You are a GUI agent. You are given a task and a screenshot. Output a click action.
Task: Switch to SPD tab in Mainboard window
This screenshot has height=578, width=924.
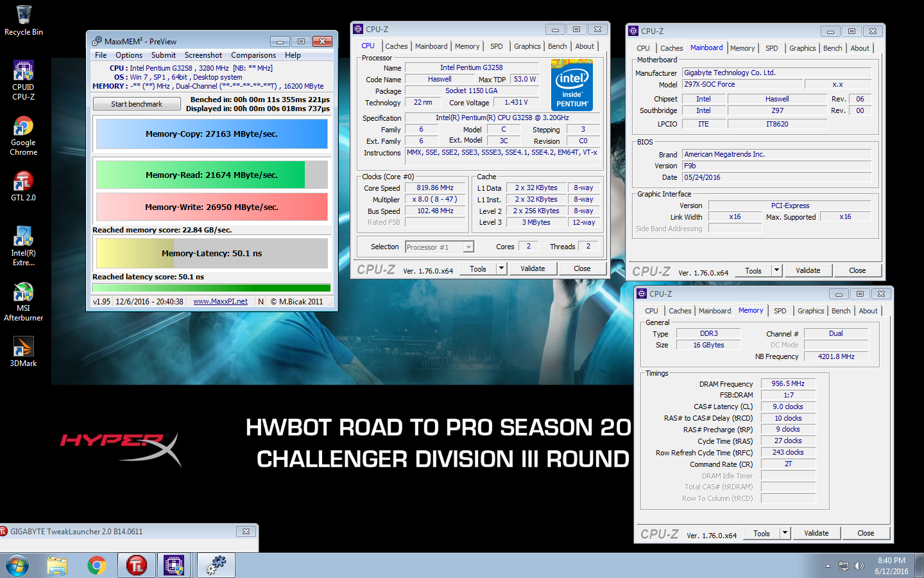pyautogui.click(x=772, y=48)
